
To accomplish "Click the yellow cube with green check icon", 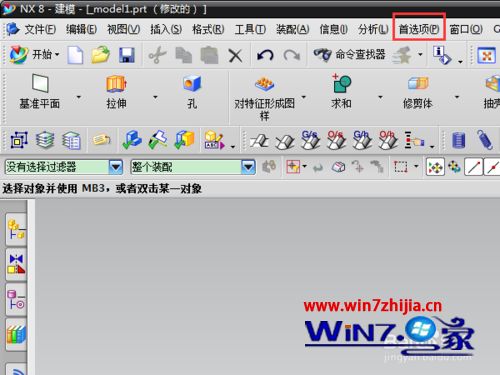I will tap(184, 139).
